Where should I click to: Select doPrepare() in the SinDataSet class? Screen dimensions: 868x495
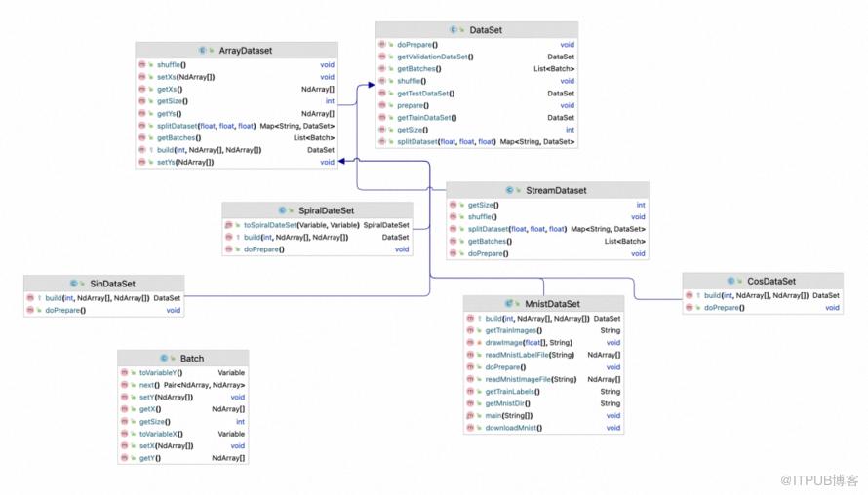(x=65, y=310)
